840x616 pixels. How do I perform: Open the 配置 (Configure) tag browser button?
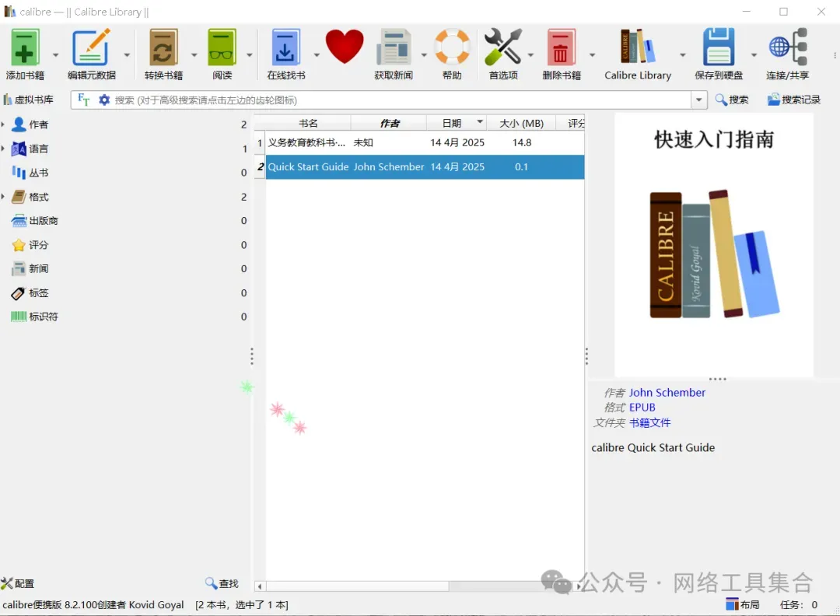pos(18,583)
